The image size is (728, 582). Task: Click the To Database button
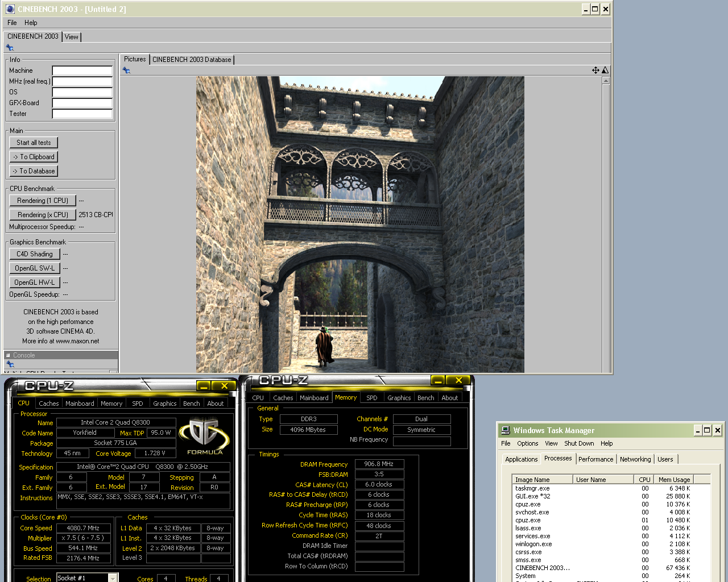coord(34,171)
